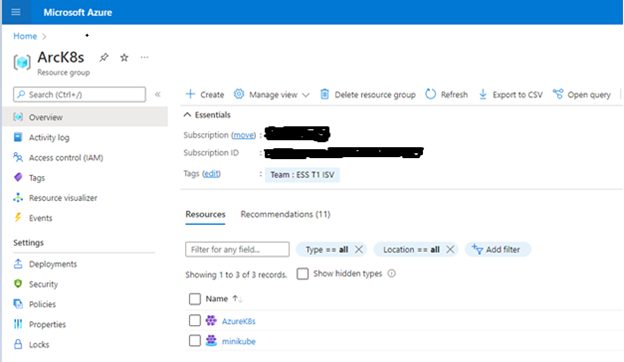Screen dimensions: 624x362
Task: Click the Access control (IAM) icon
Action: coord(18,157)
